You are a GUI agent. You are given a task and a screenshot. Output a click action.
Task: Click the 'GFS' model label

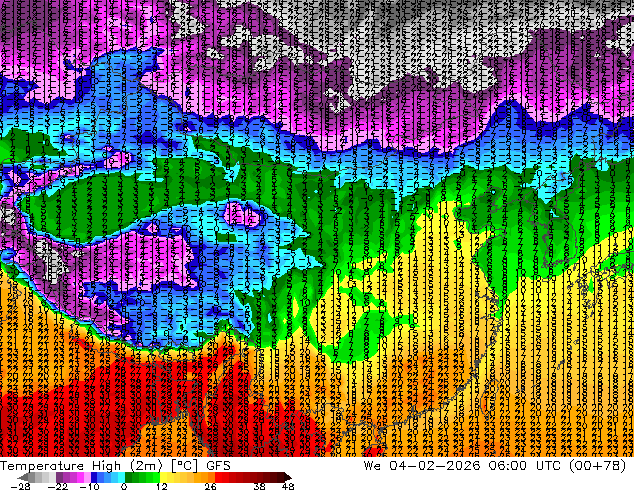click(x=218, y=466)
